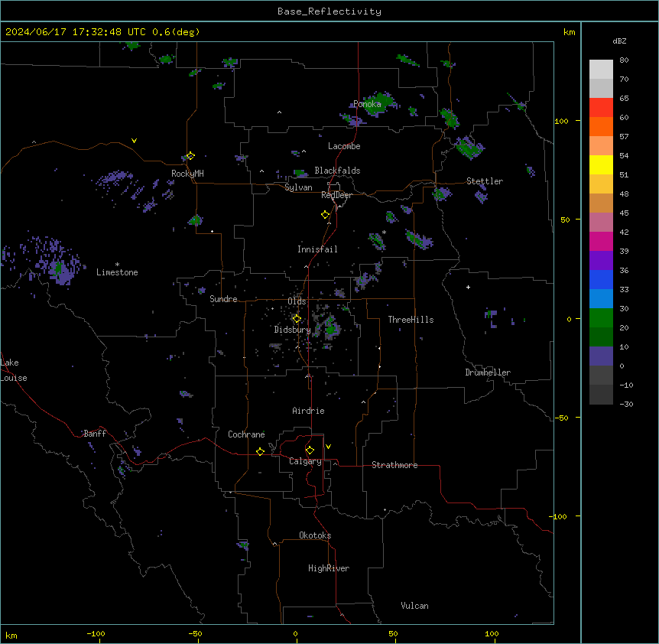Click the yellow diamond marker south of RedDeer
Screen dimensions: 659x644
pyautogui.click(x=326, y=215)
